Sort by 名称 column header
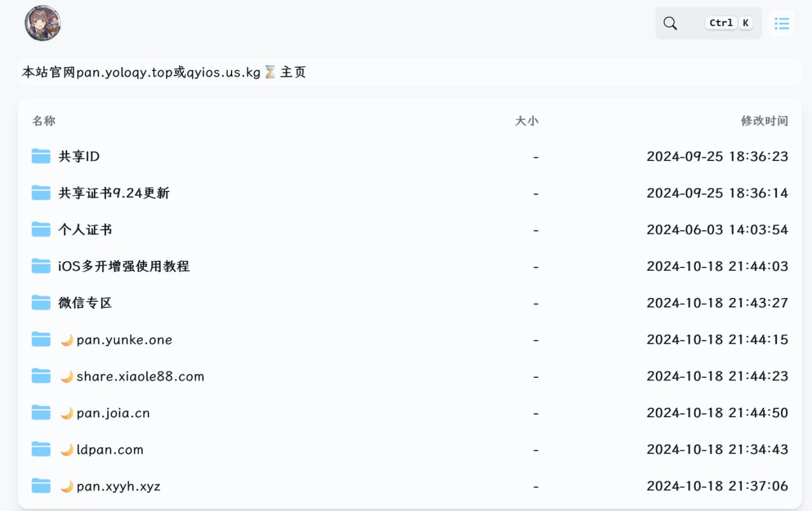This screenshot has width=812, height=511. click(x=44, y=120)
